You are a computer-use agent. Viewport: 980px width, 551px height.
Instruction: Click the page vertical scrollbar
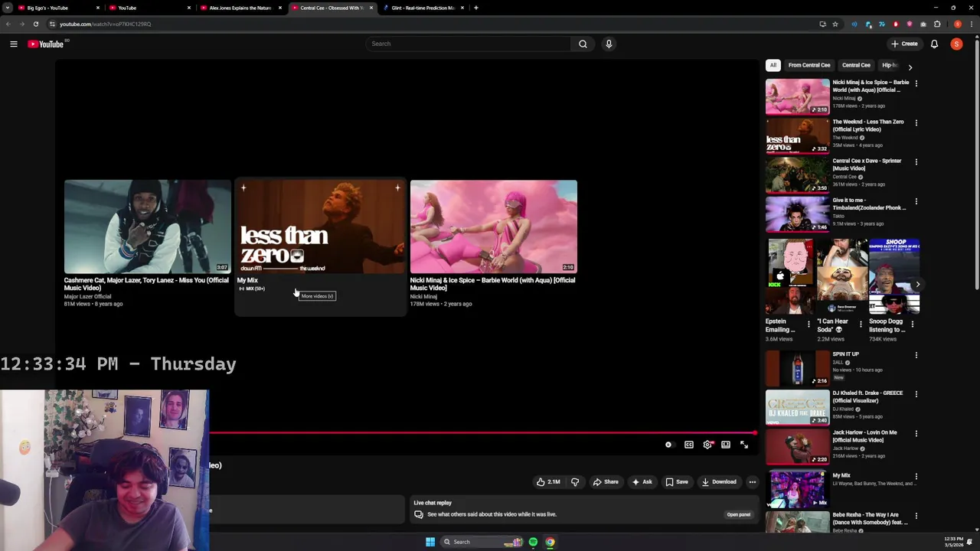976,165
